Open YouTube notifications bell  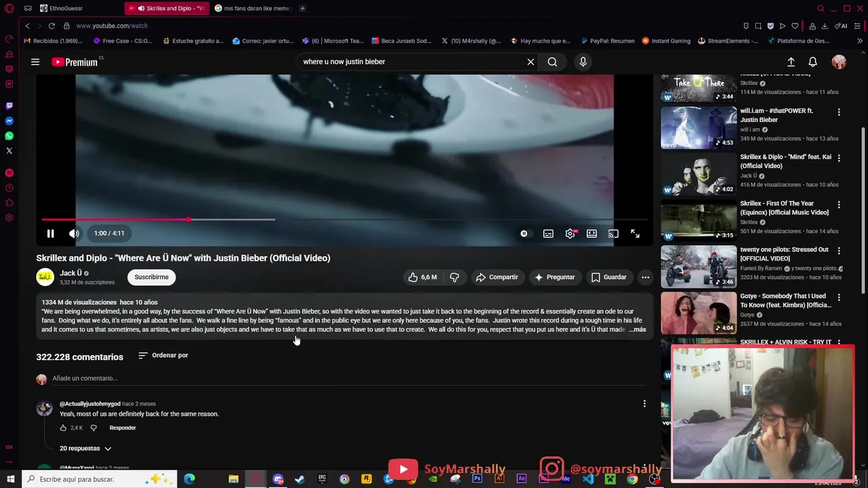tap(812, 62)
